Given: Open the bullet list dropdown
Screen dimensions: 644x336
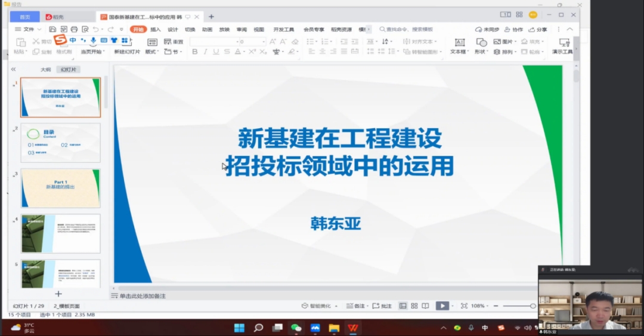Looking at the screenshot, I should click(317, 42).
